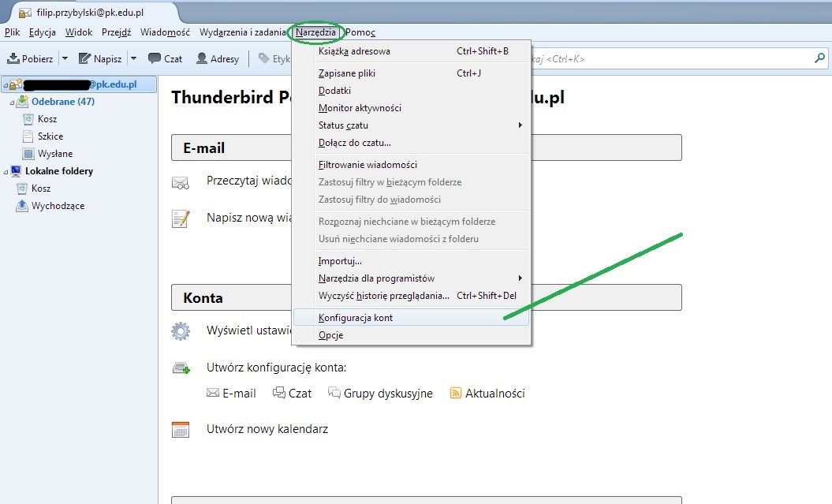This screenshot has width=832, height=504.
Task: Open the Czat chat toolbar button
Action: tap(165, 59)
